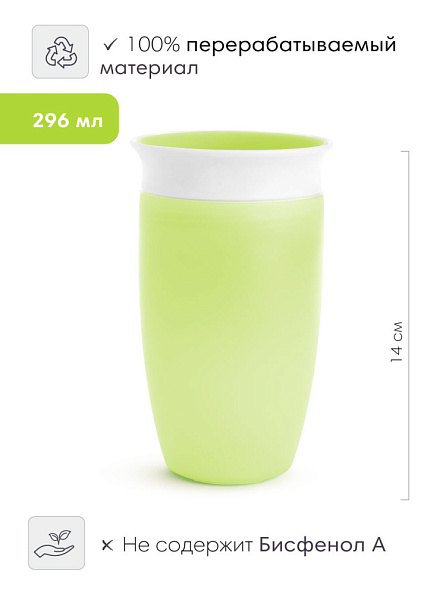Image resolution: width=446 pixels, height=594 pixels.
Task: Click the checkmark before 100%
Action: 112,45
